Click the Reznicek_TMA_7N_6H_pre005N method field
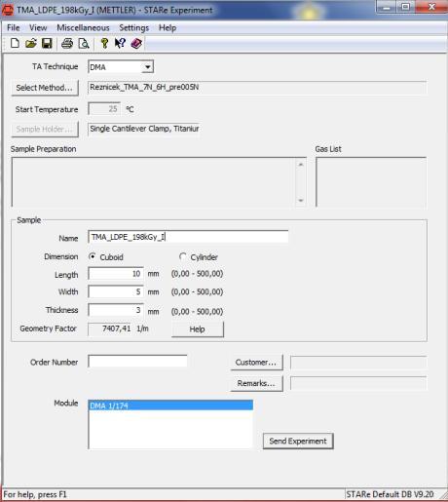Screen dimensions: 448x502 tap(257, 88)
